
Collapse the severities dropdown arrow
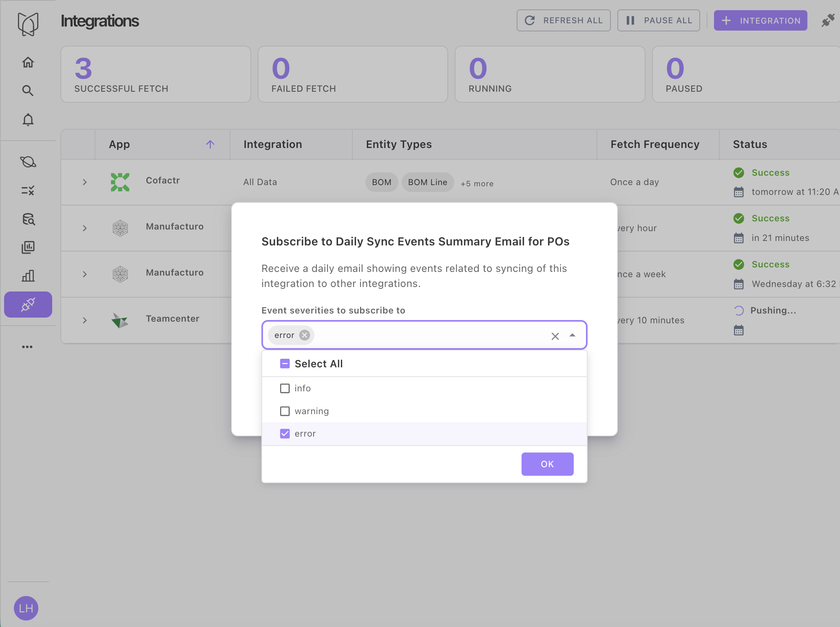tap(573, 336)
